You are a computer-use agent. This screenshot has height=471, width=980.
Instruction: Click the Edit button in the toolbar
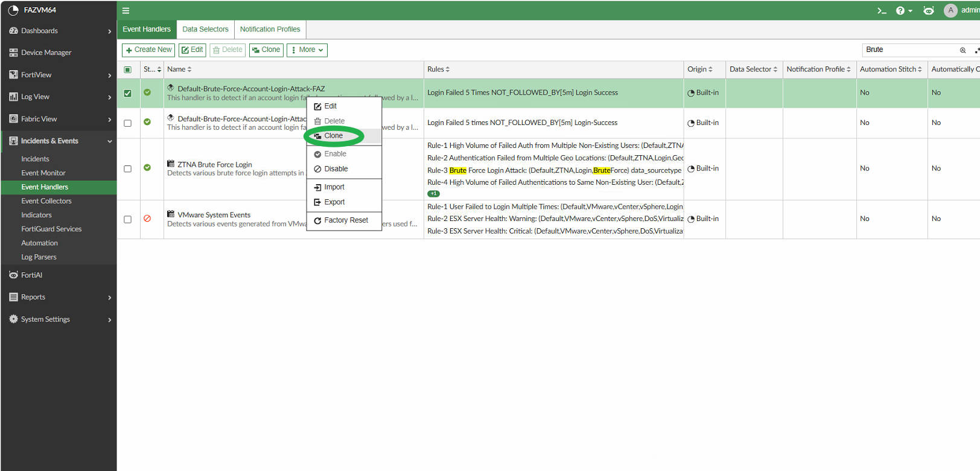tap(192, 50)
